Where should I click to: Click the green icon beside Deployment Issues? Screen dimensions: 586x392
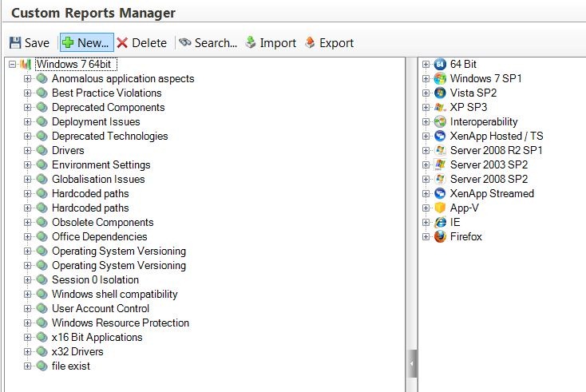[42, 121]
